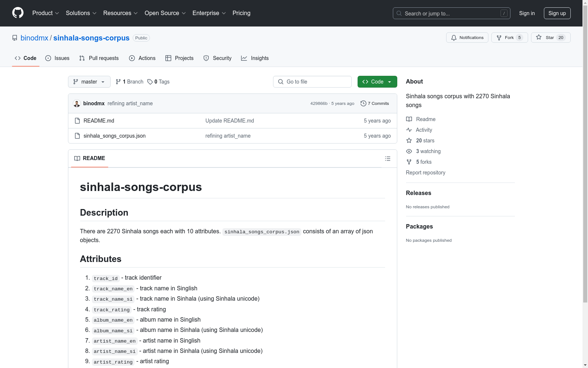Open the GitHub homepage logo
Viewport: 588px width, 368px height.
coord(18,13)
